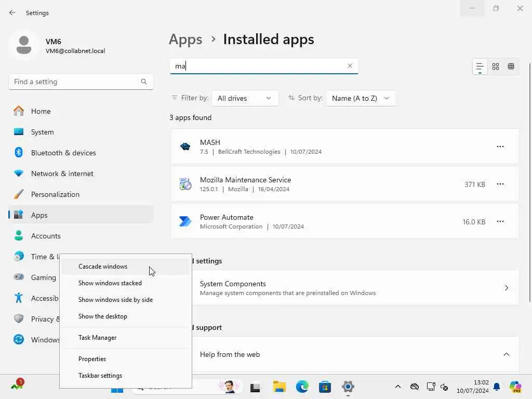Open the Copilot preview icon in the taskbar
532x399 pixels.
(x=515, y=387)
